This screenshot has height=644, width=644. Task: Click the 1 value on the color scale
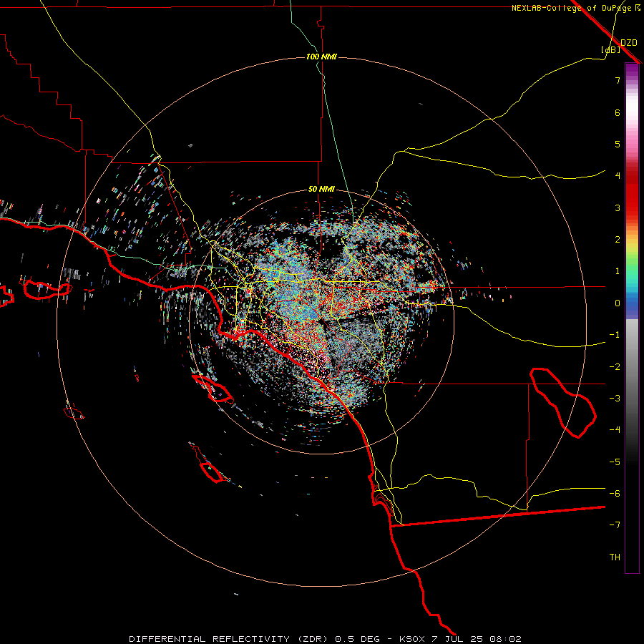[x=618, y=271]
